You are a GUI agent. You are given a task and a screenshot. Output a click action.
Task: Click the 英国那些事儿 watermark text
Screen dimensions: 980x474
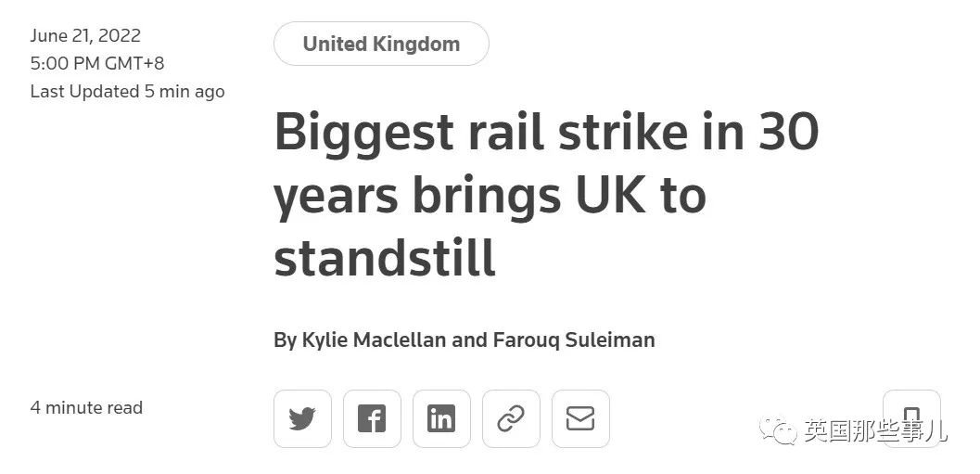875,430
